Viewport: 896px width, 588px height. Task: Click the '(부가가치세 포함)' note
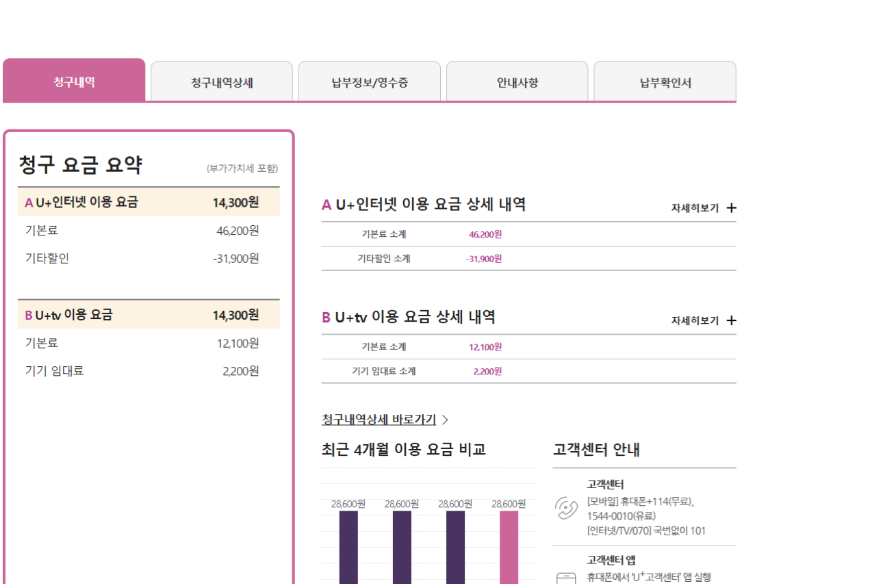click(242, 168)
